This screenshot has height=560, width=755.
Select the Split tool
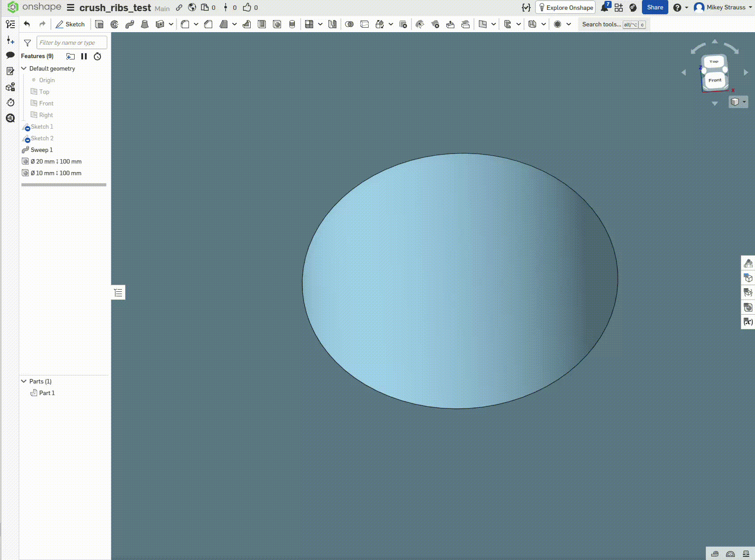pos(365,24)
